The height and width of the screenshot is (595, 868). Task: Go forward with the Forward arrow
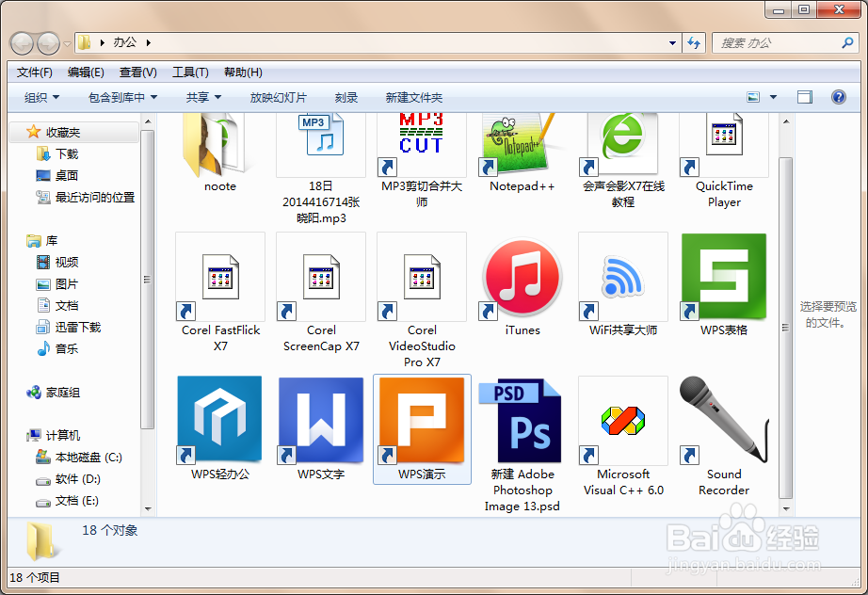point(48,43)
